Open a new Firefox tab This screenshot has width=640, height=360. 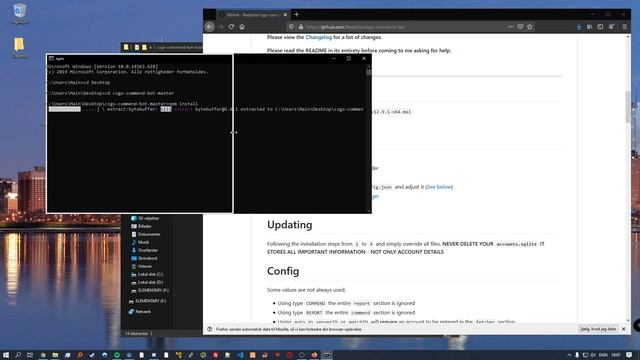click(x=297, y=15)
